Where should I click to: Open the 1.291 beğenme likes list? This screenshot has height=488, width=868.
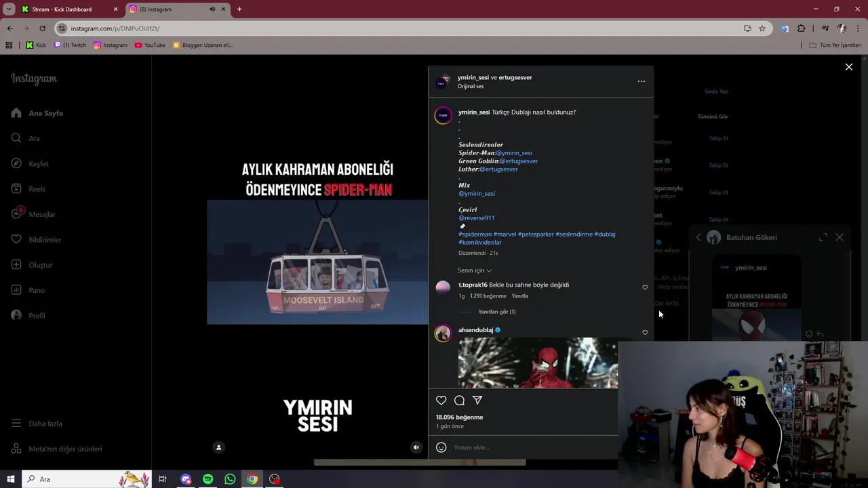[x=488, y=296]
